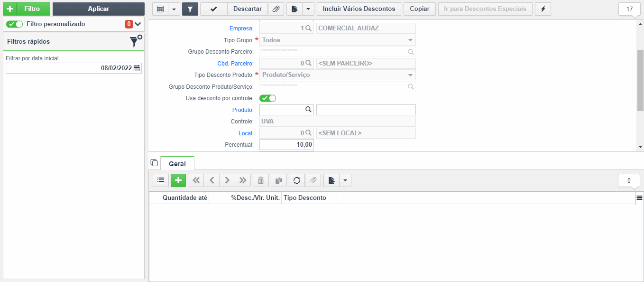Click the checkmark save icon
Screen dimensions: 644x282
(x=214, y=9)
